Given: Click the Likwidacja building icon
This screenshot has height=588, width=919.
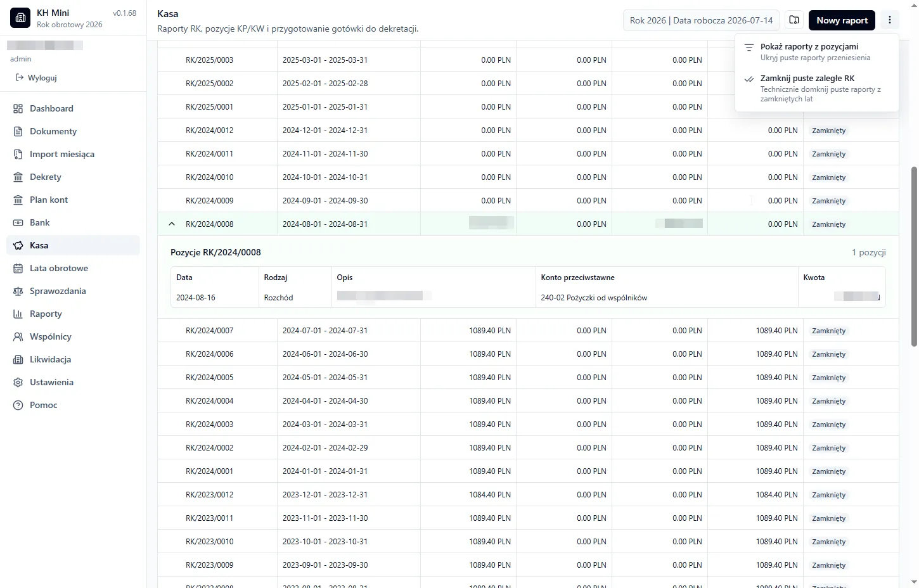Looking at the screenshot, I should tap(18, 359).
